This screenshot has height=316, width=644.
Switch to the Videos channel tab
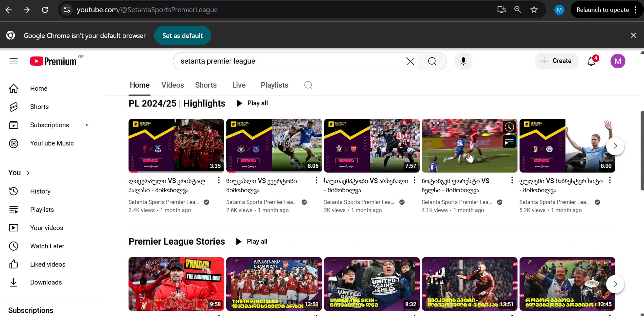click(x=173, y=85)
